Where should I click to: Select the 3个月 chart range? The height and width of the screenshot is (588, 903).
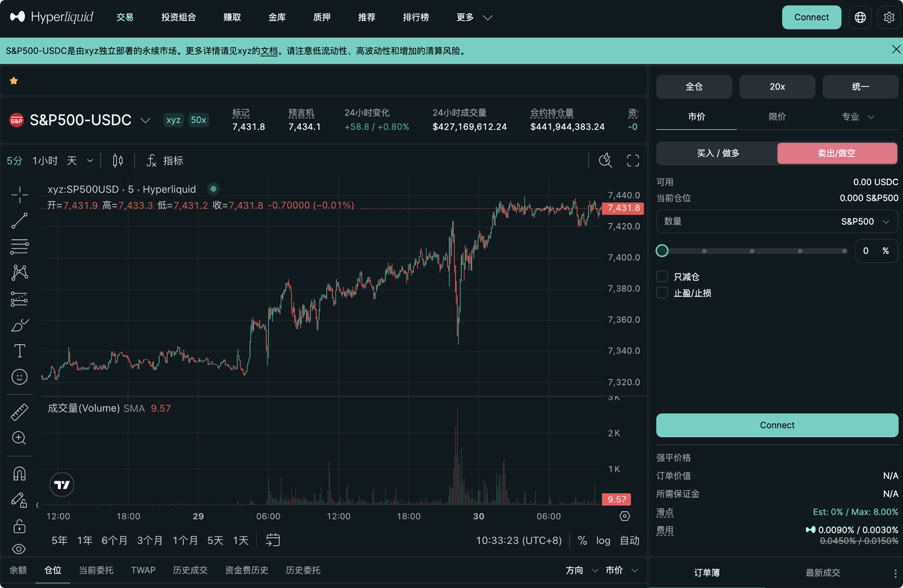point(149,540)
